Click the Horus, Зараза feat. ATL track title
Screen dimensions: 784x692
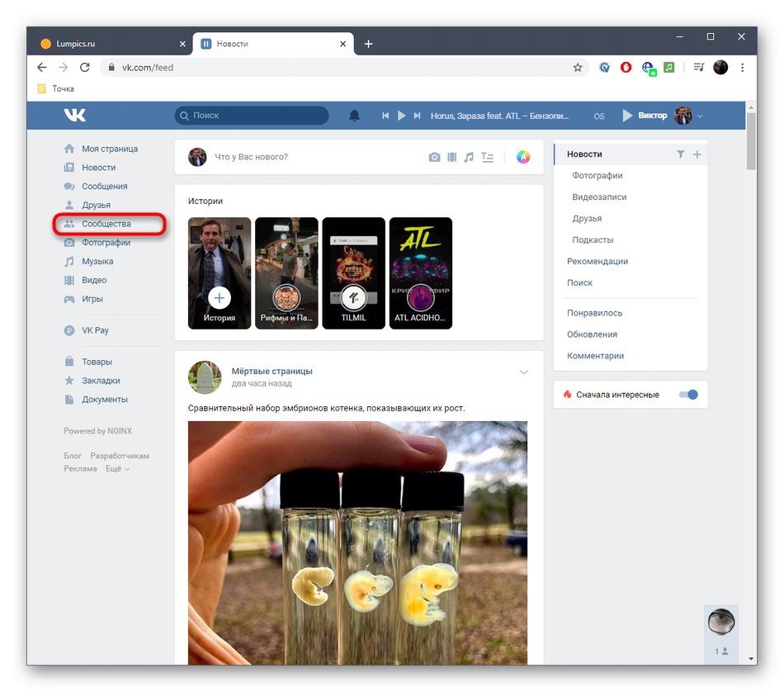499,116
